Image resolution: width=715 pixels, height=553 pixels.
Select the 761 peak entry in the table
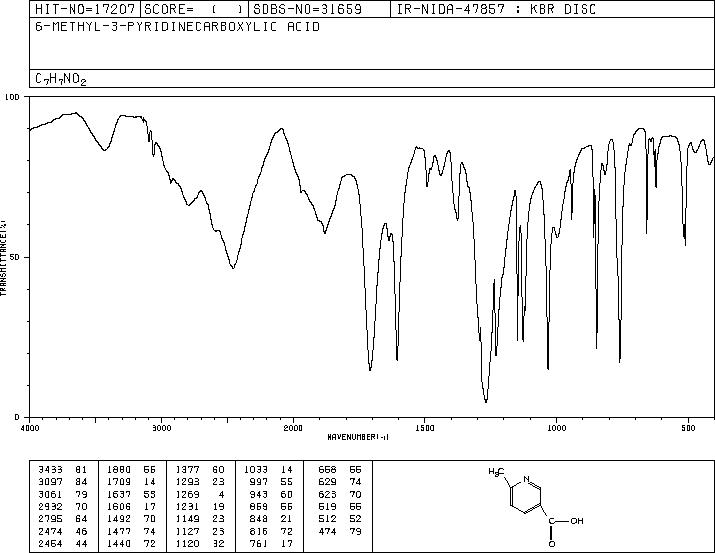coord(272,544)
